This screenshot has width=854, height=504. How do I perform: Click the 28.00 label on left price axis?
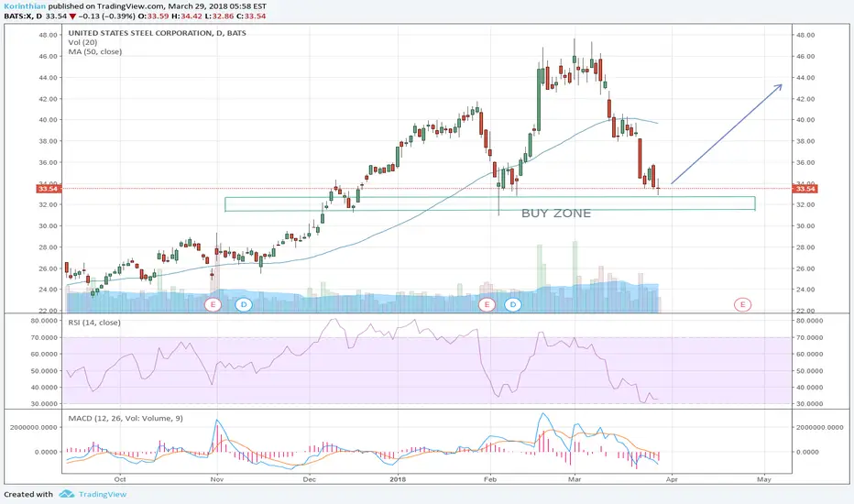(48, 247)
